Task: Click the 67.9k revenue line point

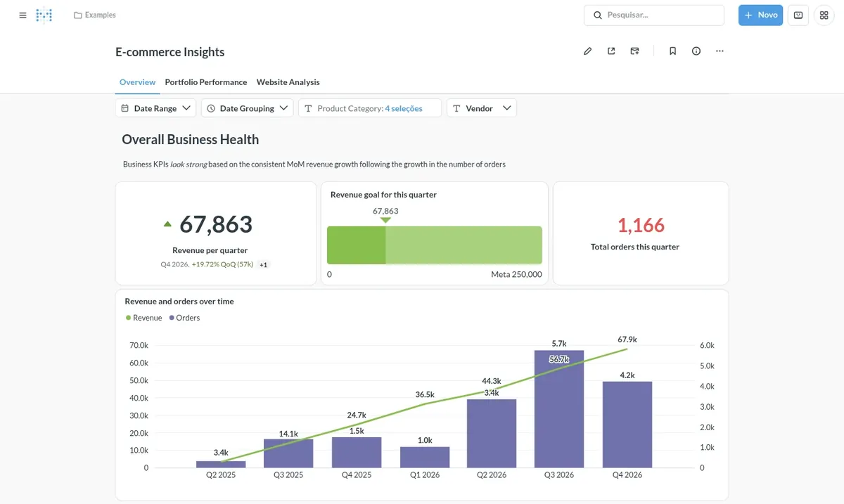Action: pos(627,349)
